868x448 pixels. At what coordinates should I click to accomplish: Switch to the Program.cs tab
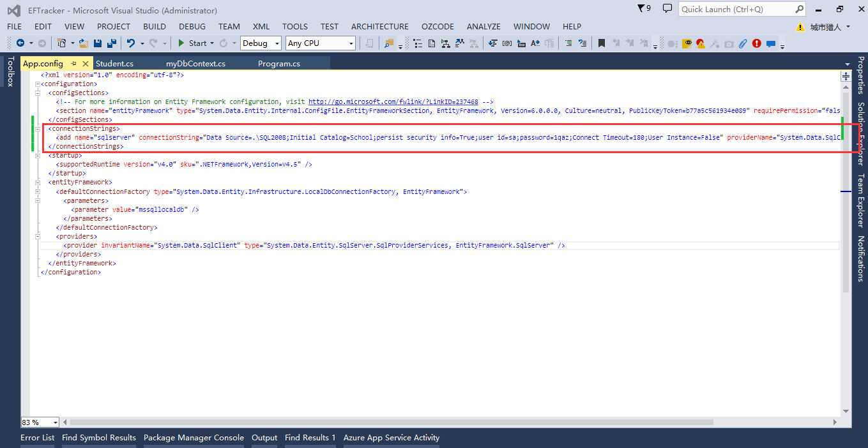coord(279,63)
